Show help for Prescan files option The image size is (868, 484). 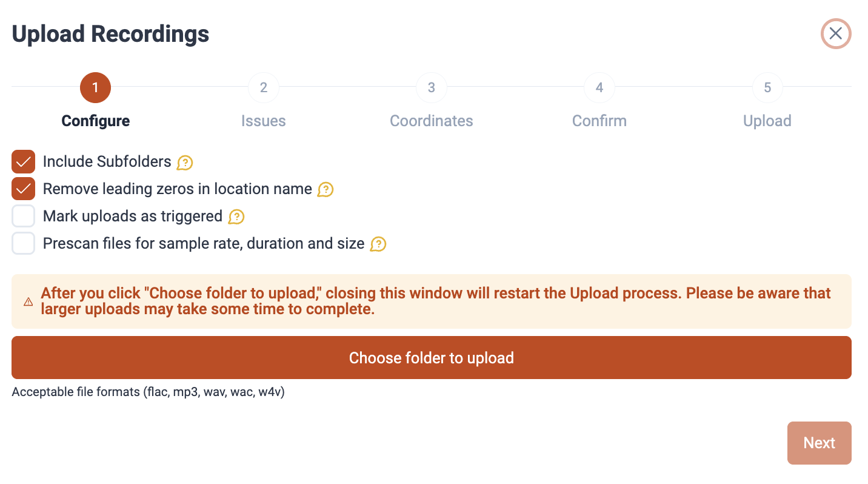(378, 244)
